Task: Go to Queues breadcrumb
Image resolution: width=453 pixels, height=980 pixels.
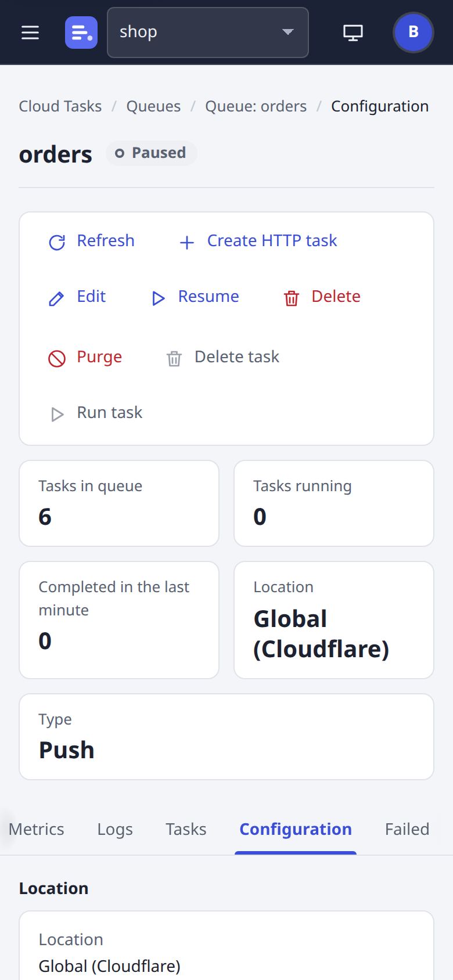Action: 153,106
